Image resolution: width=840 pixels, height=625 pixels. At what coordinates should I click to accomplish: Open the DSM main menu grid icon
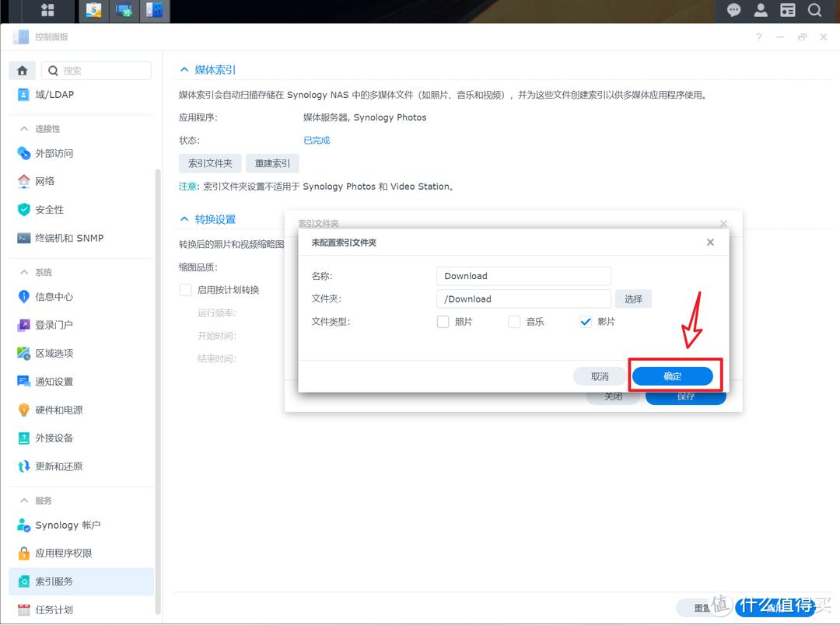pyautogui.click(x=47, y=10)
